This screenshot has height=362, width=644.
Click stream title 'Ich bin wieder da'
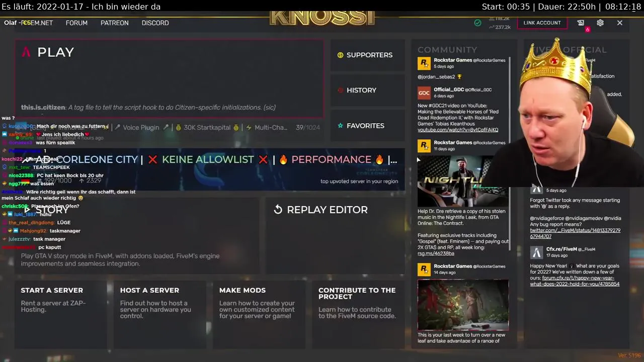(124, 7)
